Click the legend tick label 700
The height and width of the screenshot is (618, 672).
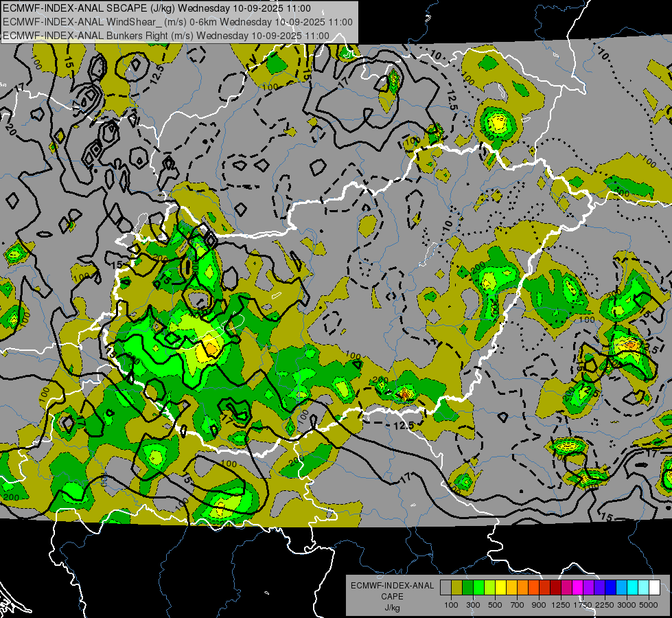[x=518, y=605]
